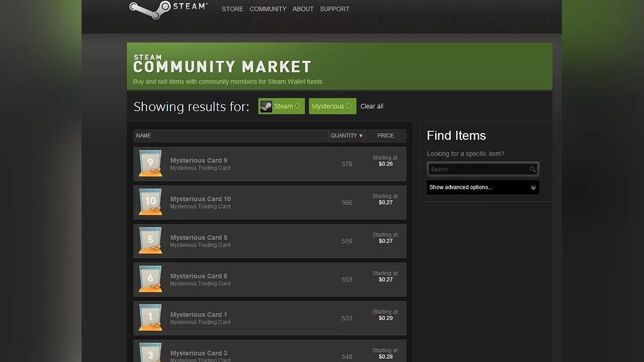Sort listings by QUANTITY column
Image resolution: width=644 pixels, height=362 pixels.
[x=347, y=136]
